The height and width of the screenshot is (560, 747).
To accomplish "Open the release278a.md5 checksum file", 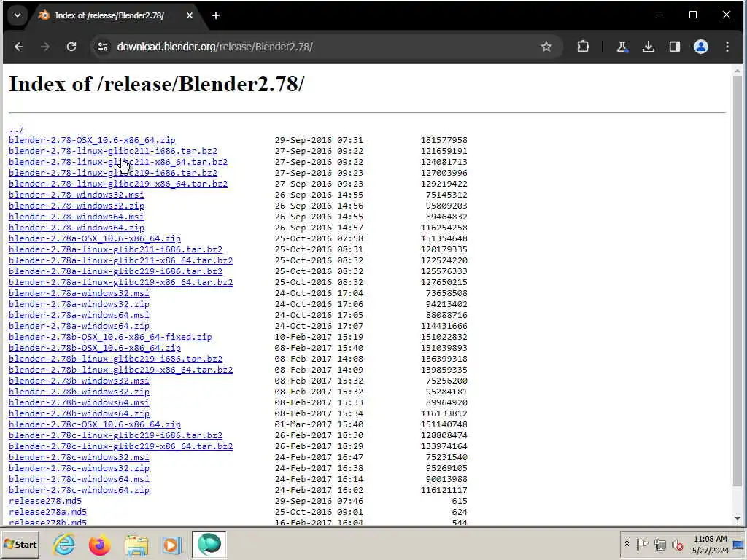I will coord(47,513).
